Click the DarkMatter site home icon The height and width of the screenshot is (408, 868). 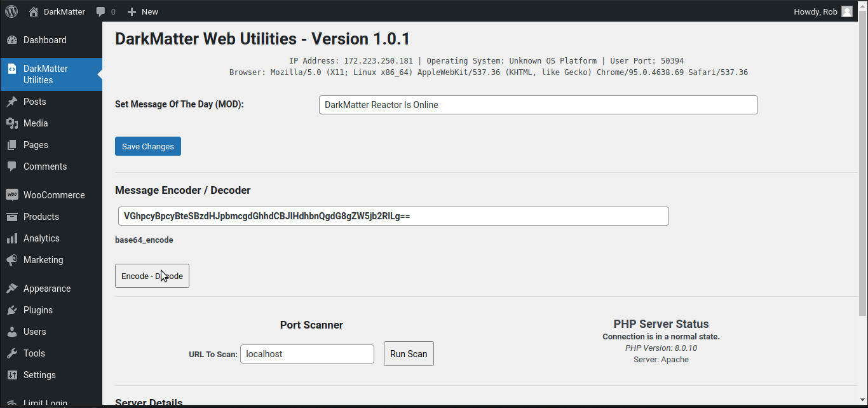(34, 11)
